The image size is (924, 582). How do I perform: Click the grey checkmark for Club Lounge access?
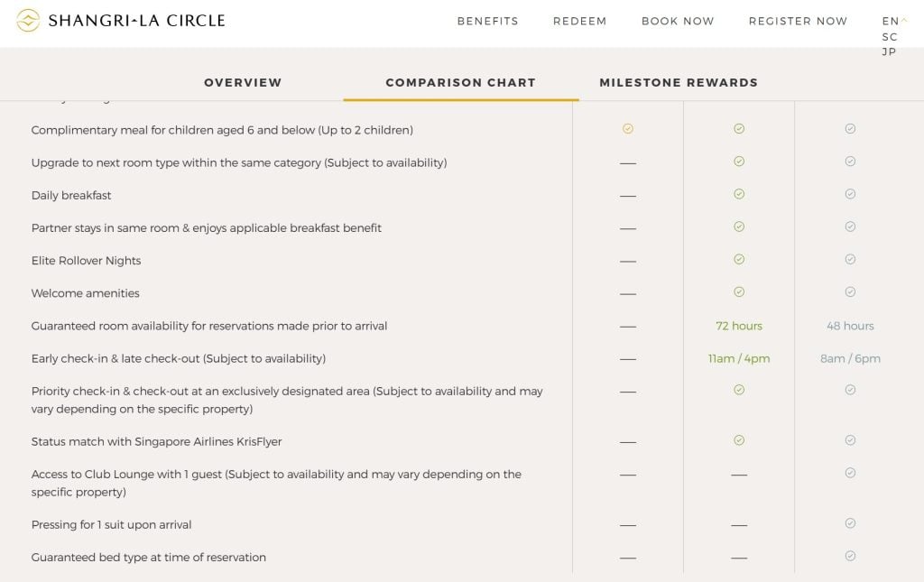click(850, 473)
